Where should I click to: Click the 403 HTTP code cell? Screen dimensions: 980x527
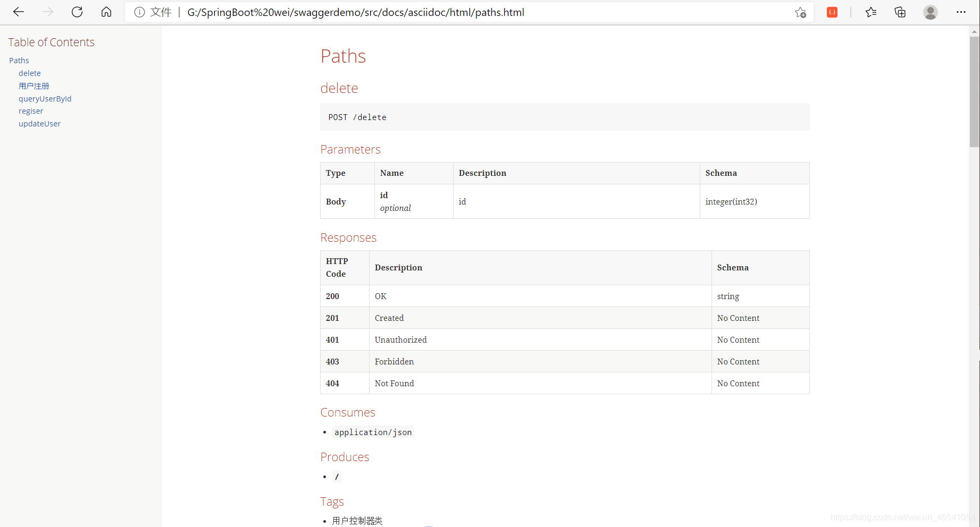(345, 361)
